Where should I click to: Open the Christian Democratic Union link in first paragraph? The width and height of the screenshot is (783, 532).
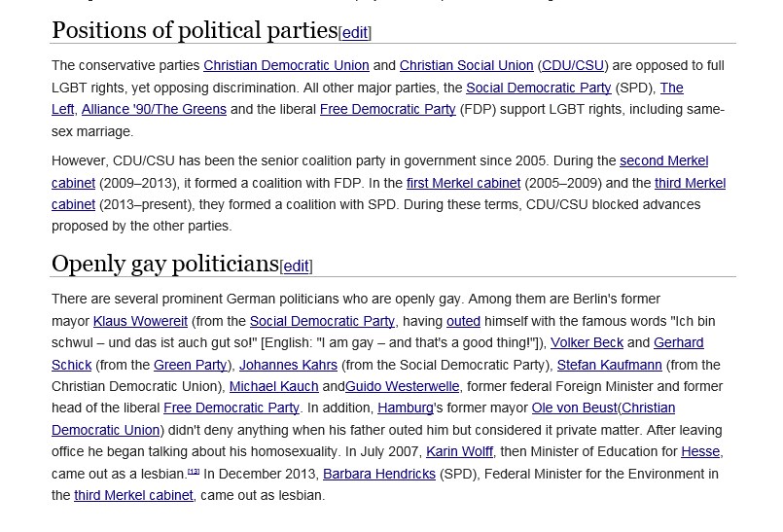[286, 65]
